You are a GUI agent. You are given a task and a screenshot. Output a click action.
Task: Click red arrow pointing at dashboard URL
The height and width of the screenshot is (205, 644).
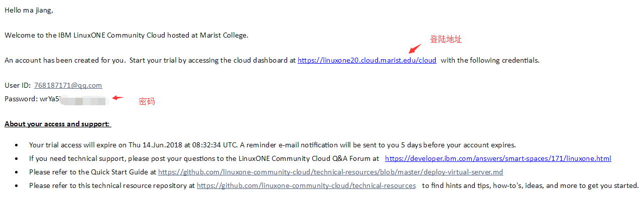[x=415, y=49]
